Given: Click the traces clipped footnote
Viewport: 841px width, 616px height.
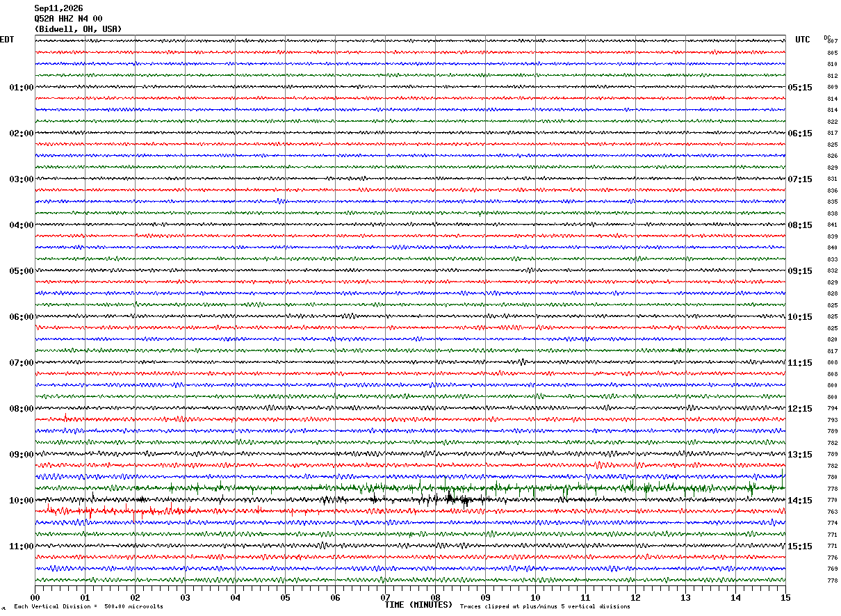Looking at the screenshot, I should [545, 606].
